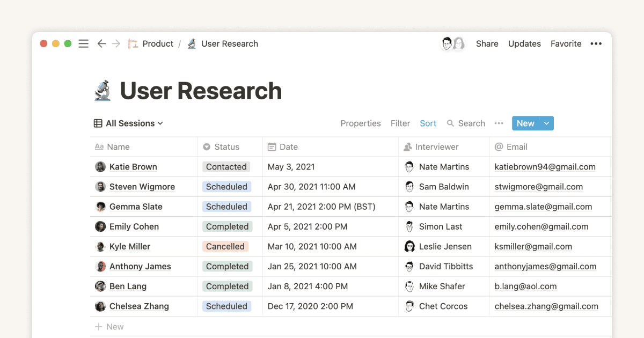The image size is (644, 338).
Task: Click the calendar icon on the Date column
Action: (x=273, y=146)
